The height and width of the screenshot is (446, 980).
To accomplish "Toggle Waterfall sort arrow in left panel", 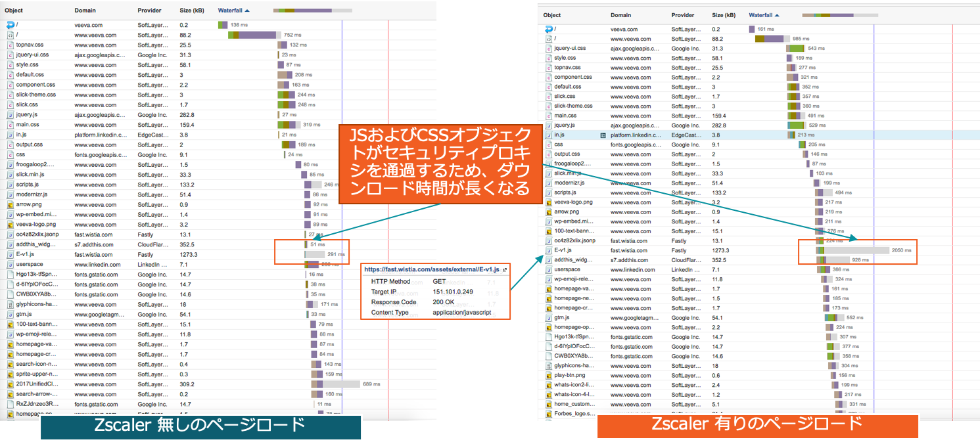I will click(247, 11).
